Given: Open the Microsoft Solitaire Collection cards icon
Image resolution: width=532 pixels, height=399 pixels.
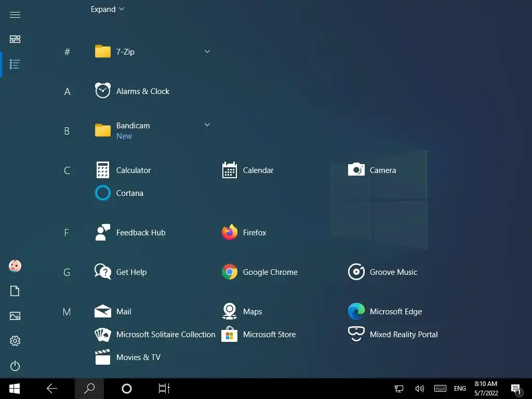Looking at the screenshot, I should click(x=102, y=334).
